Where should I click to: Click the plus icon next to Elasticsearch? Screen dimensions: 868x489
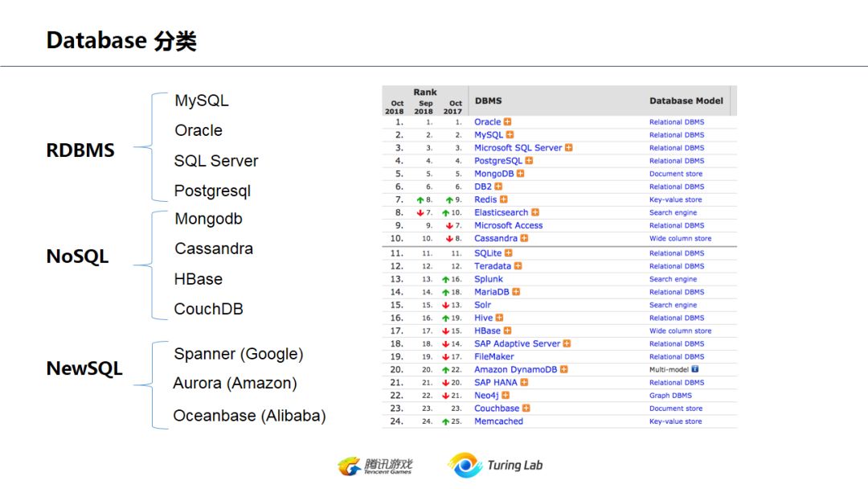[x=534, y=212]
